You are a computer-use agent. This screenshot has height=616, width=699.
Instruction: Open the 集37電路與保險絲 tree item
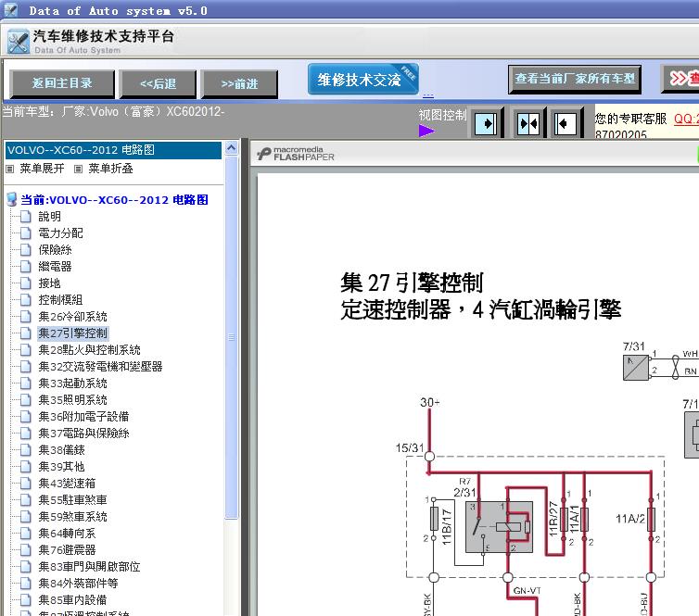pos(83,434)
